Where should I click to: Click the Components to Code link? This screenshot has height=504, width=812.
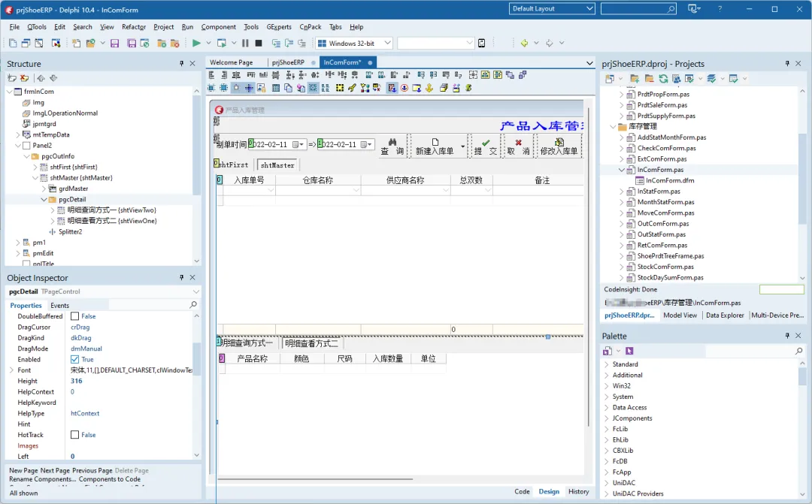tap(109, 479)
